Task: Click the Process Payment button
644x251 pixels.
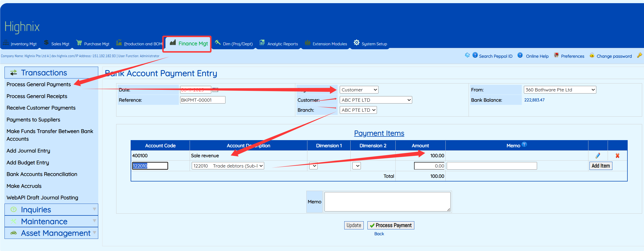Action: [x=391, y=225]
